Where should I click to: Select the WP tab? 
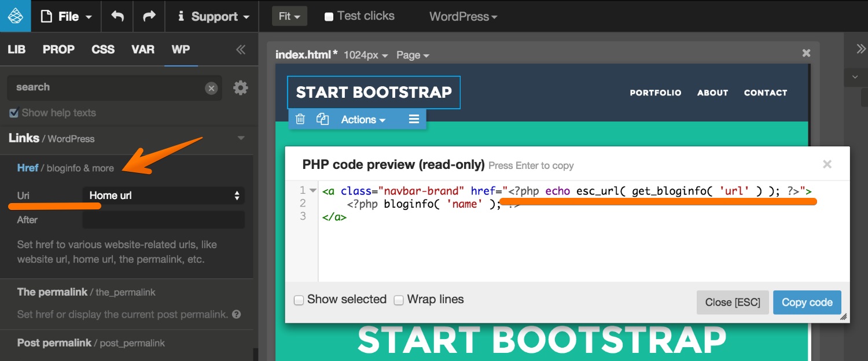181,49
